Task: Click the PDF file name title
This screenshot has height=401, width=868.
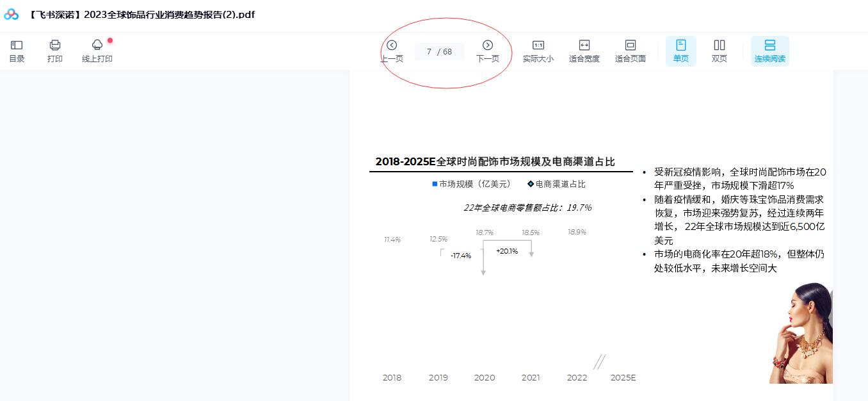Action: click(x=142, y=15)
